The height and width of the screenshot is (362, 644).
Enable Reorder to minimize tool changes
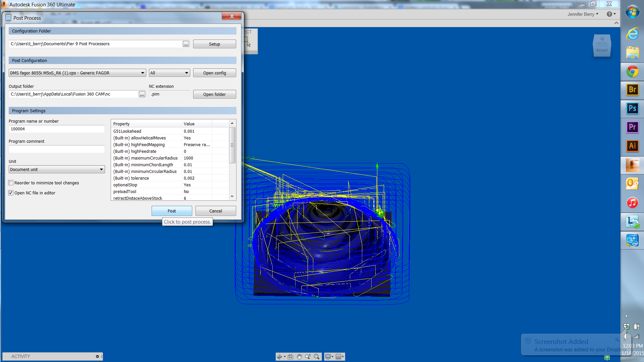point(11,183)
